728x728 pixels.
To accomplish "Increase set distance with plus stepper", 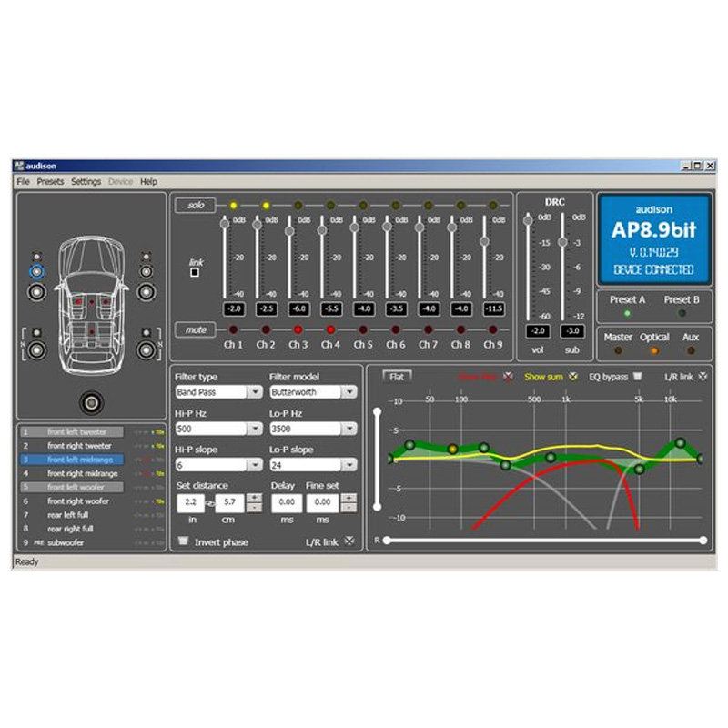I will [254, 498].
